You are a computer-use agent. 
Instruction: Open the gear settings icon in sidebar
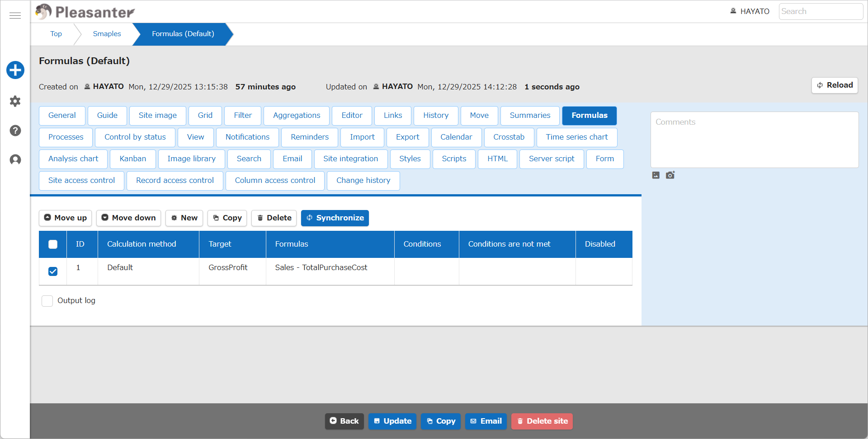click(x=15, y=101)
